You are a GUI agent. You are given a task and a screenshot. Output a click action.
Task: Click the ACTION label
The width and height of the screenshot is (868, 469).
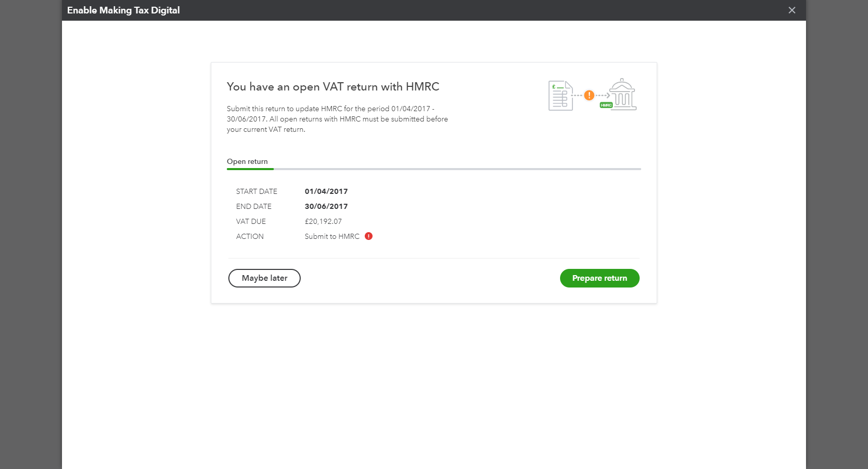pos(250,236)
